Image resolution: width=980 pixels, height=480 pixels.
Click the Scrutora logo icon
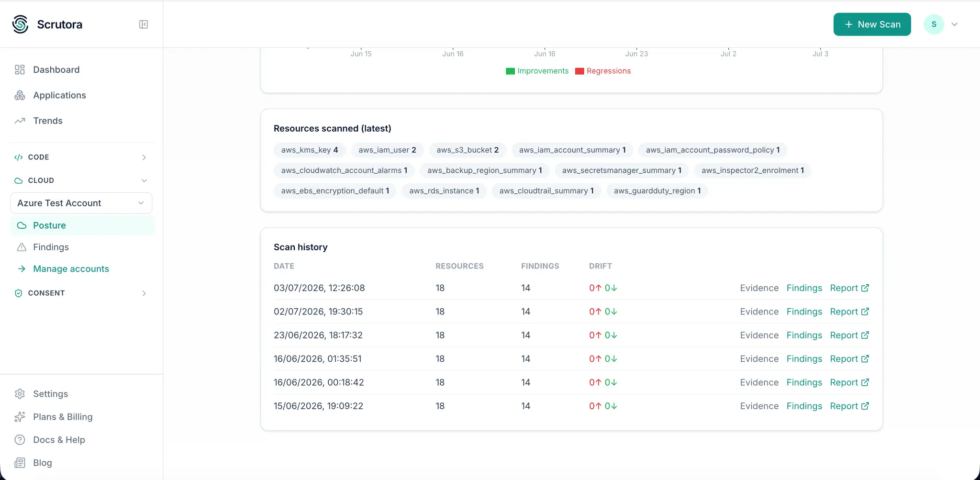(x=21, y=24)
